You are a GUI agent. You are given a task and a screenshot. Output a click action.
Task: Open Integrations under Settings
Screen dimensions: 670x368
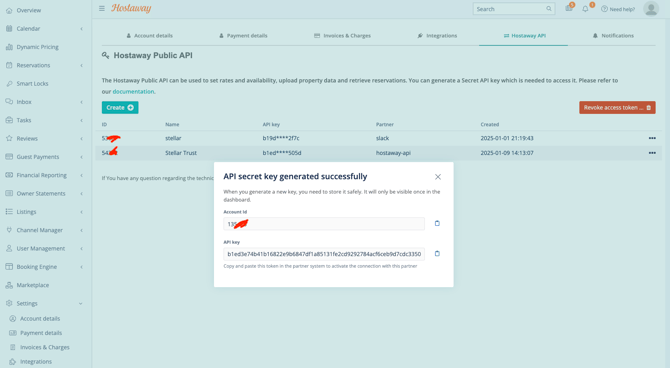click(x=36, y=362)
